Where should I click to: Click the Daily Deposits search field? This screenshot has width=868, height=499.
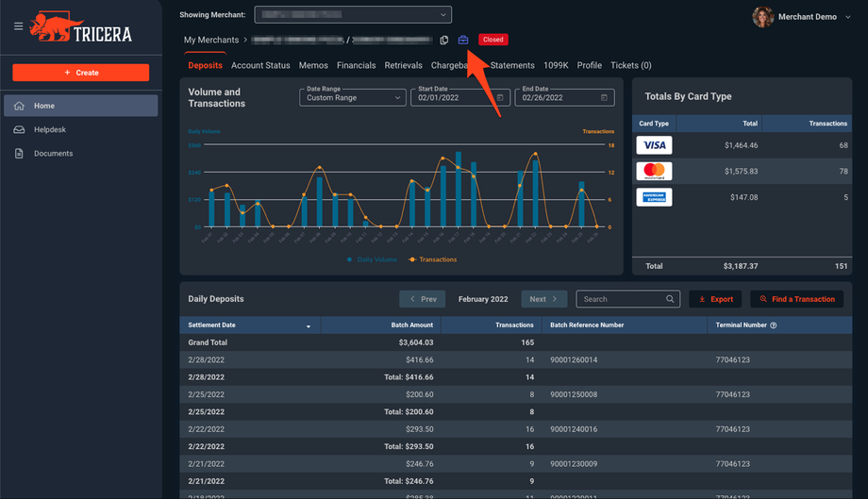pos(621,299)
